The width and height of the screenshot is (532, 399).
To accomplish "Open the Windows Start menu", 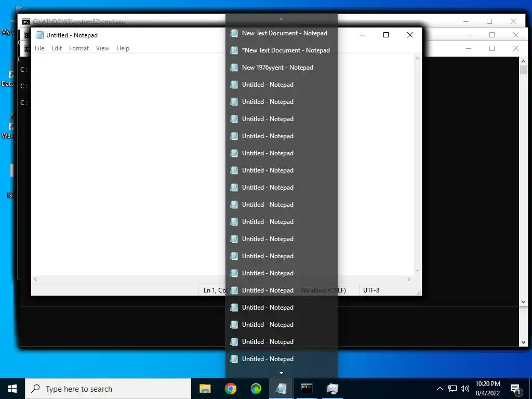I will tap(12, 389).
